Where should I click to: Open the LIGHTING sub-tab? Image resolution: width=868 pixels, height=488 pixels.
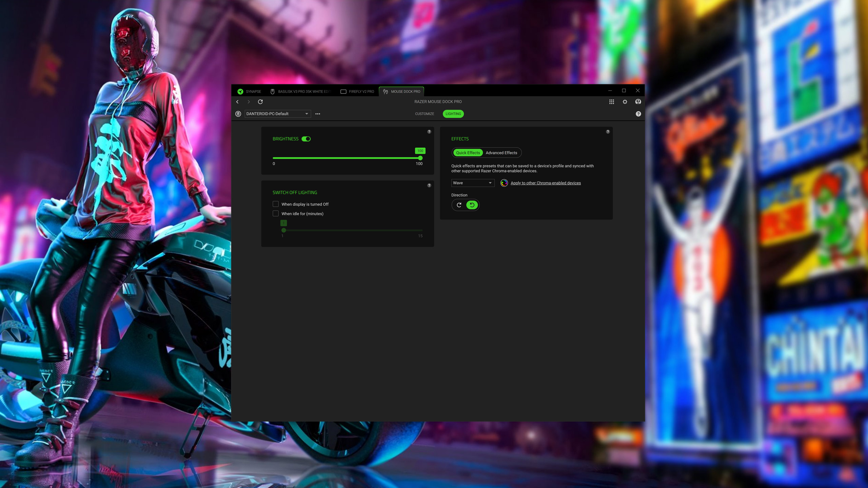[453, 114]
